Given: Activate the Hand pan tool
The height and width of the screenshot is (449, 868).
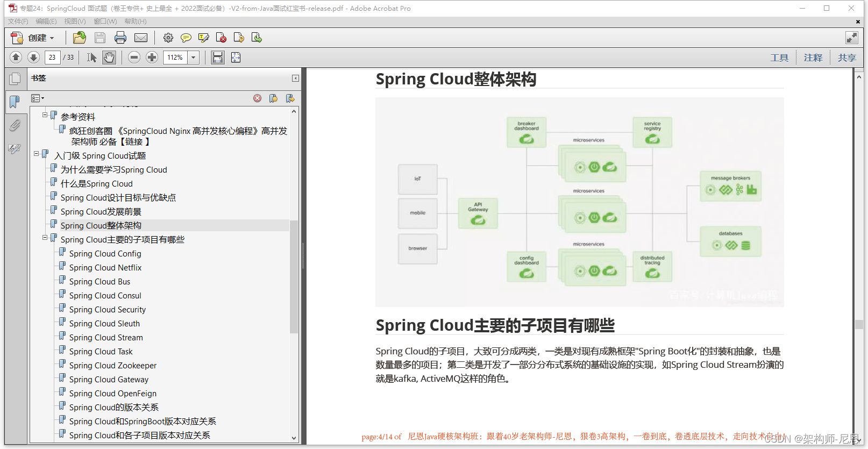Looking at the screenshot, I should click(x=109, y=57).
